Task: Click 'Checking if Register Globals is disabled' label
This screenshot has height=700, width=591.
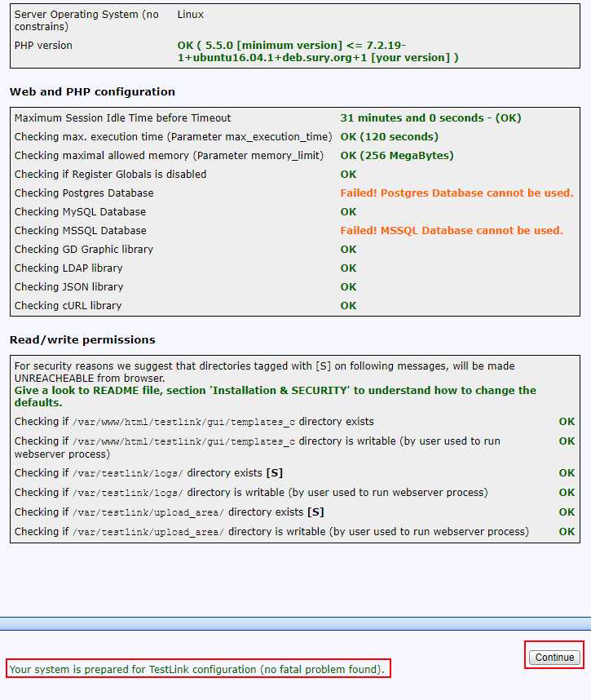Action: pos(111,174)
